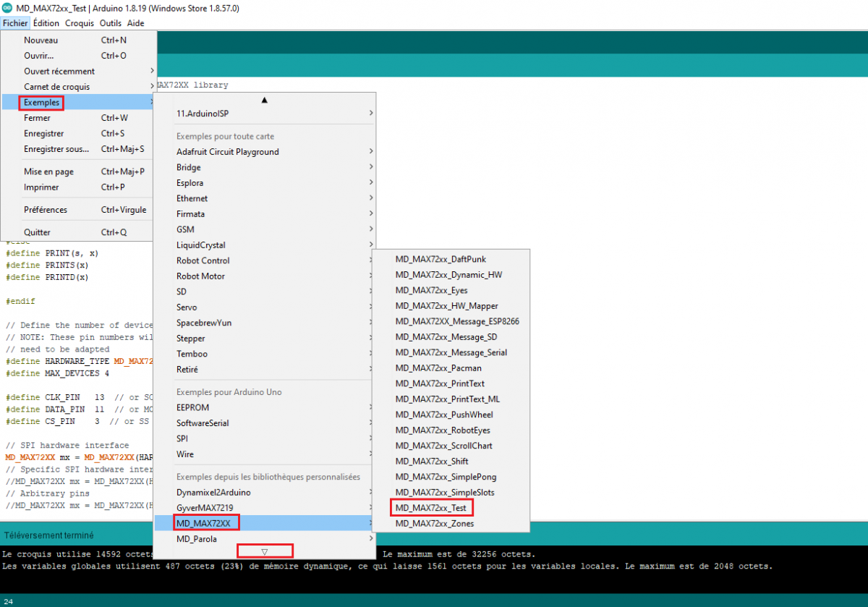Load the MD_MAX72xx_Test example

tap(451, 508)
